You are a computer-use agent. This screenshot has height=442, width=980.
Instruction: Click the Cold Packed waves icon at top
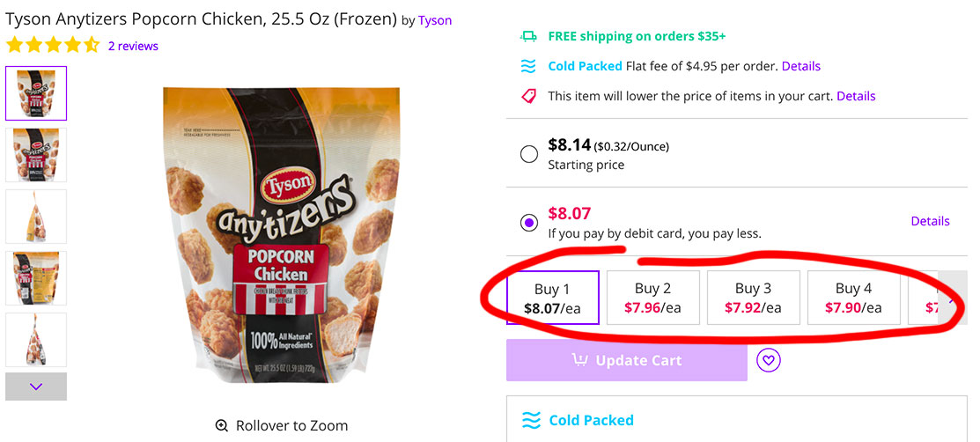[x=528, y=66]
